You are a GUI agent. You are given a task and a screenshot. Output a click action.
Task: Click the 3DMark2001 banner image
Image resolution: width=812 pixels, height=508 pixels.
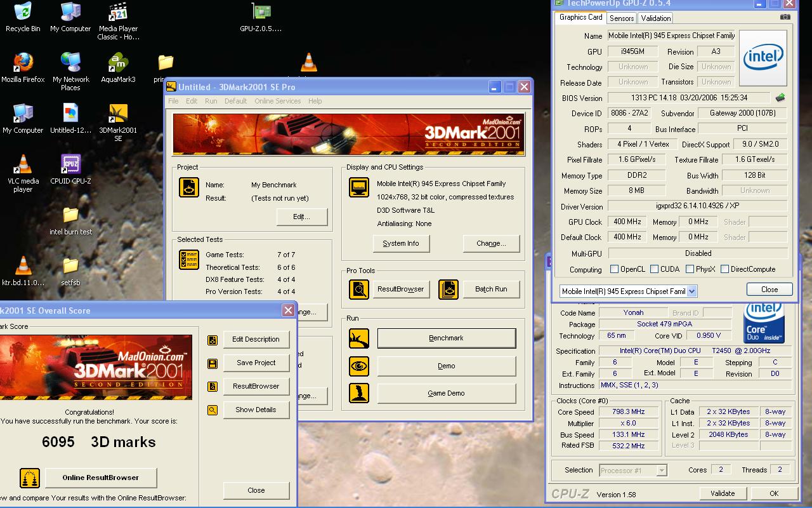(349, 134)
